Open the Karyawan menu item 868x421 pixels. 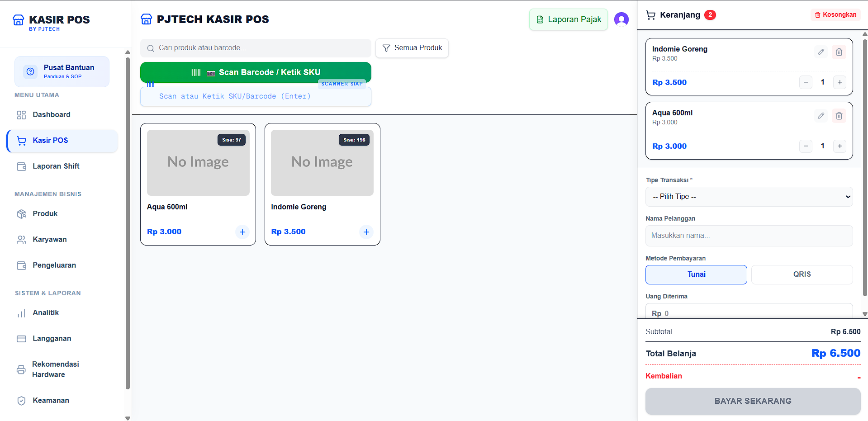(62, 240)
